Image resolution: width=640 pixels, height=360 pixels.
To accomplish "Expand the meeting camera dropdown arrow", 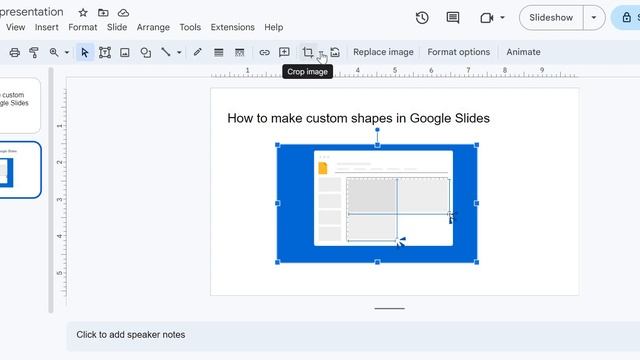I will [x=502, y=18].
